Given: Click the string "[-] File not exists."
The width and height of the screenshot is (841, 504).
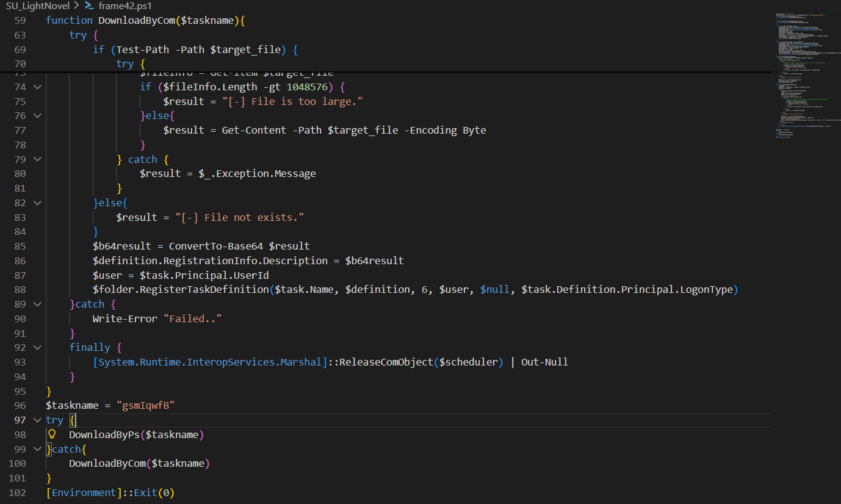Looking at the screenshot, I should (239, 217).
